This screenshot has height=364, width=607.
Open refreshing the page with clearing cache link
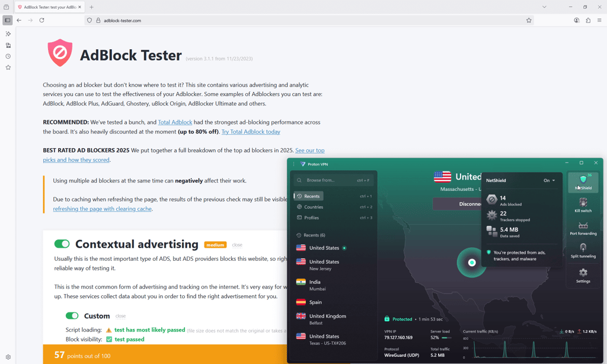102,209
